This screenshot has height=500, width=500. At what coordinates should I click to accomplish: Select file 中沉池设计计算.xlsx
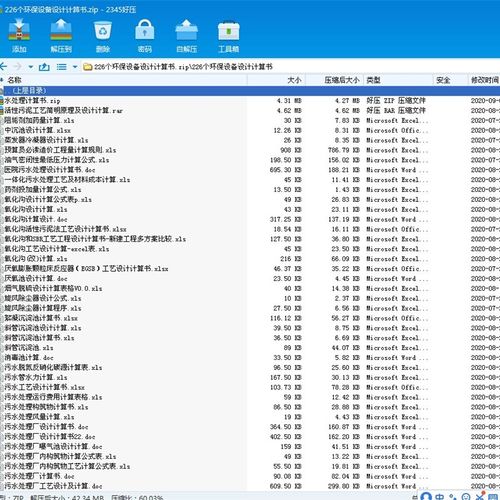(x=37, y=130)
